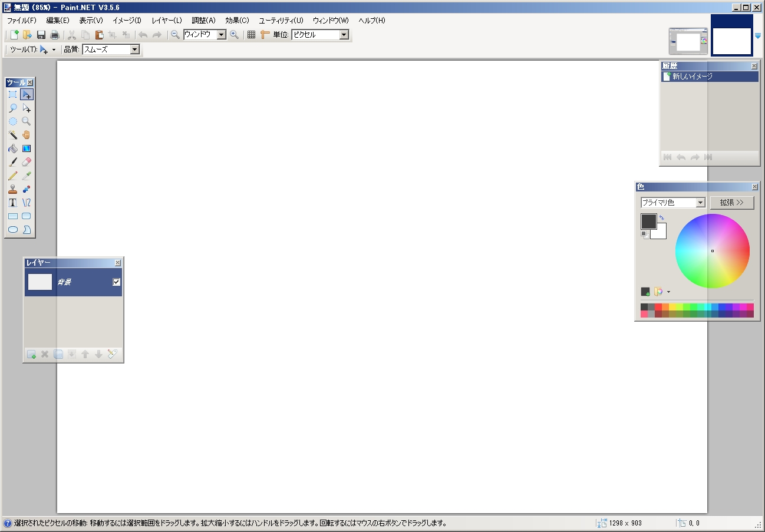This screenshot has width=765, height=532.
Task: Select the Pencil tool
Action: (12, 176)
